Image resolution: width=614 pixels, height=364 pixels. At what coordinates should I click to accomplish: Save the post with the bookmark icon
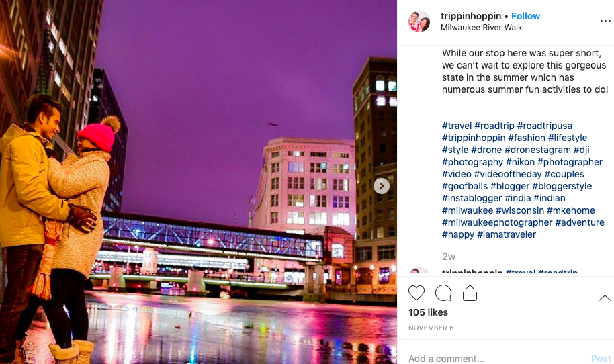(605, 293)
